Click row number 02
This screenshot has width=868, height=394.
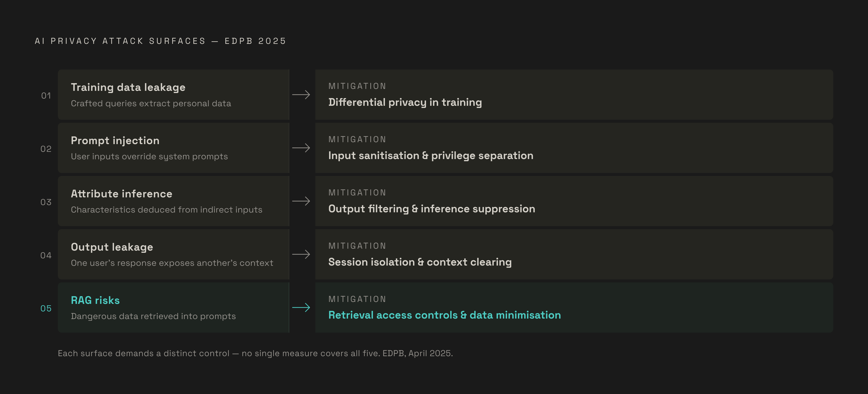tap(46, 149)
